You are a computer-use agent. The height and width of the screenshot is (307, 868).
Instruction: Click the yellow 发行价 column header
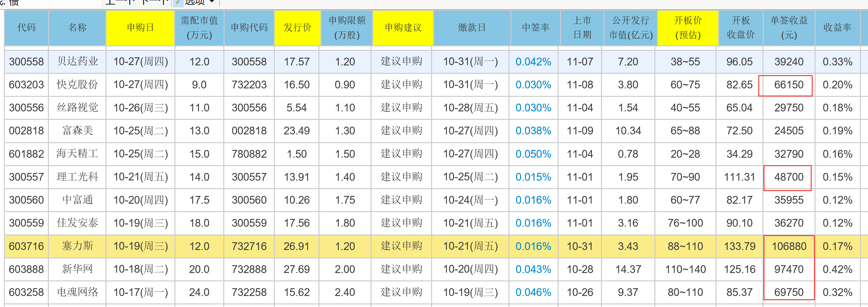point(297,28)
